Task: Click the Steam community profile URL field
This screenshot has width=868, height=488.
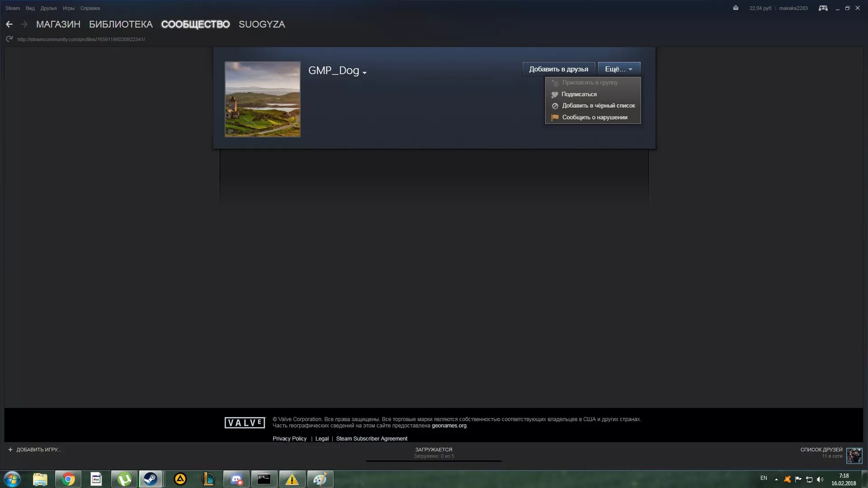Action: click(81, 39)
